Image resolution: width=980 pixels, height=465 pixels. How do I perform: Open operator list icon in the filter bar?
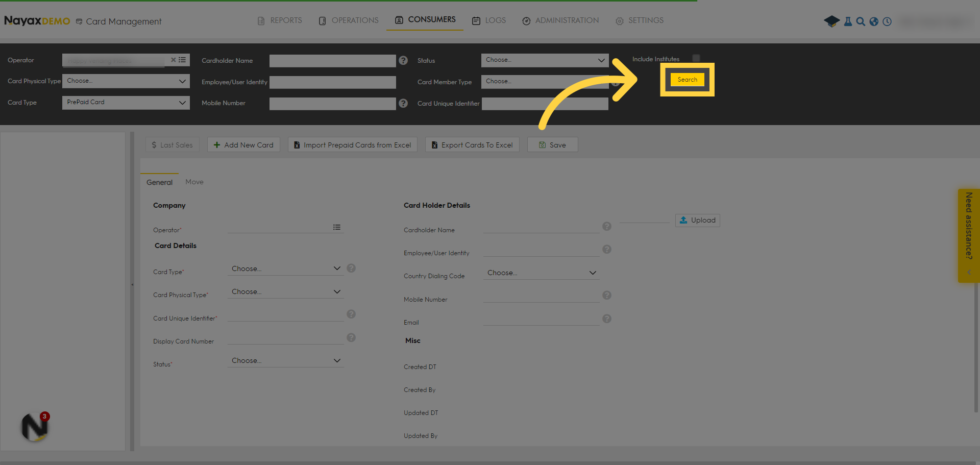(182, 60)
